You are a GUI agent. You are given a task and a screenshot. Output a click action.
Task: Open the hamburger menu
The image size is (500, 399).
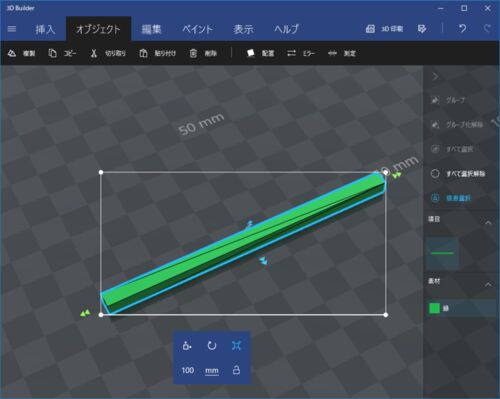(x=12, y=29)
